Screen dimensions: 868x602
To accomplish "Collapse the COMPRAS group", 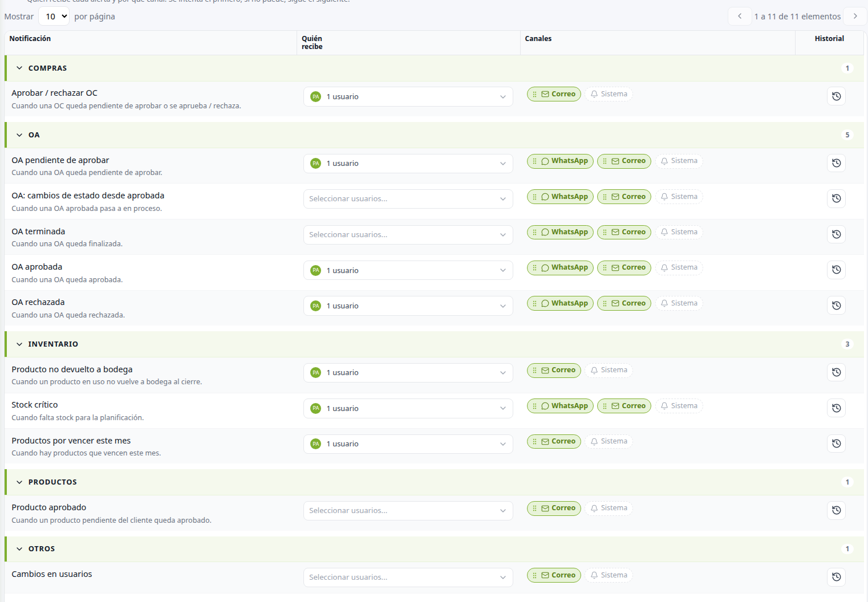I will (19, 68).
